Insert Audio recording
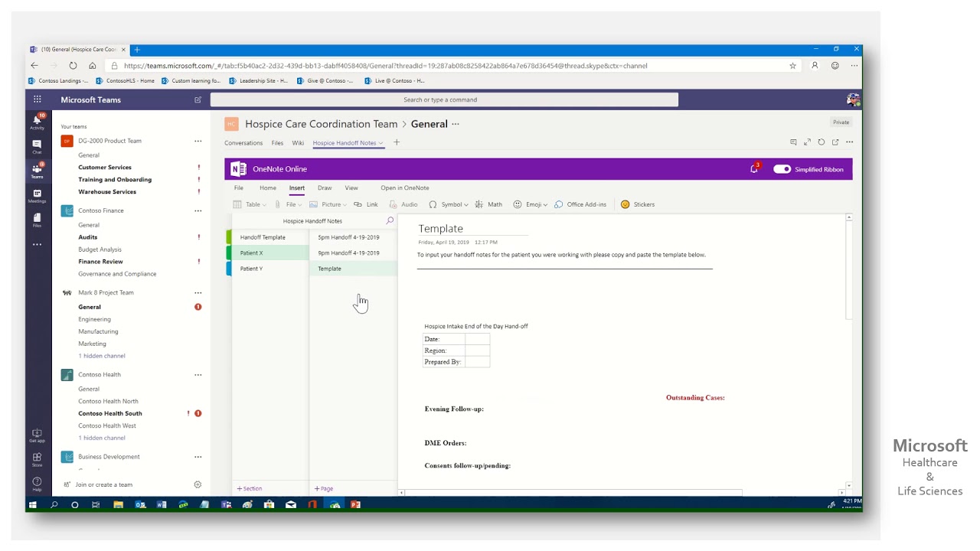 [403, 204]
